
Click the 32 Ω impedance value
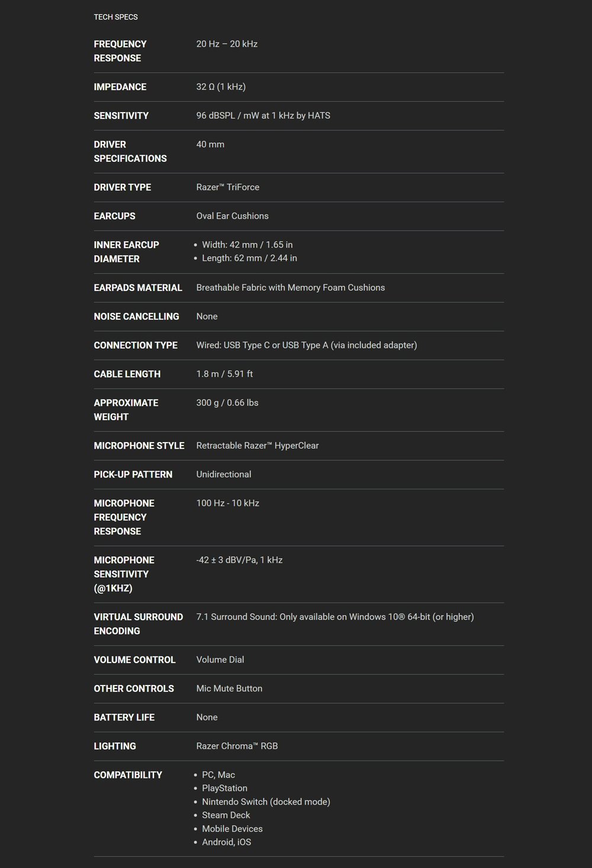point(221,87)
